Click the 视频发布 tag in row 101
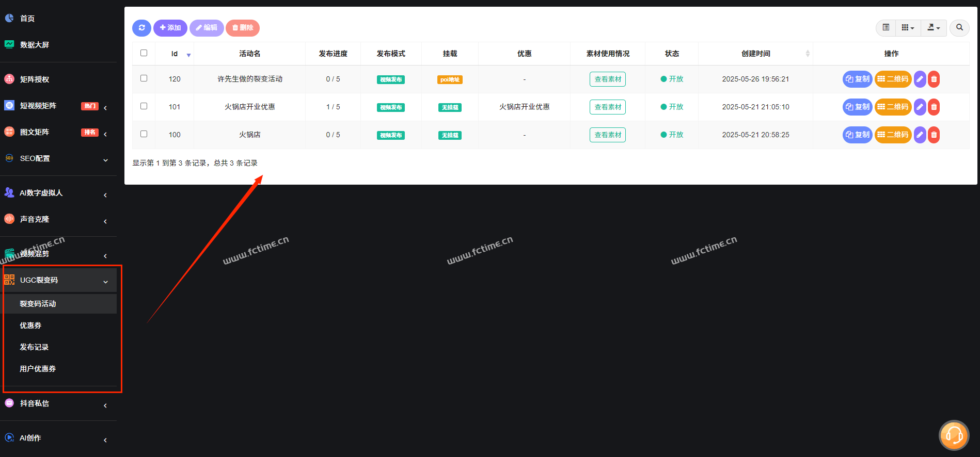 [x=391, y=107]
